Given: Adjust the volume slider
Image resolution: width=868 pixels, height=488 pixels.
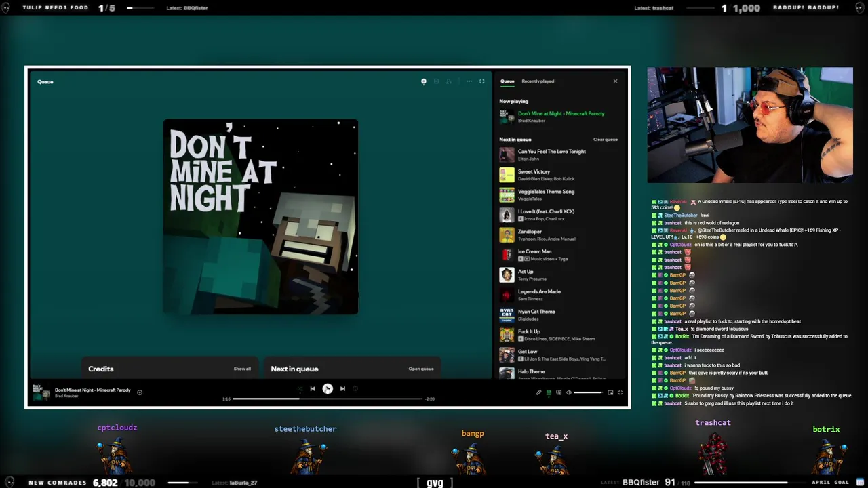Looking at the screenshot, I should [x=588, y=392].
